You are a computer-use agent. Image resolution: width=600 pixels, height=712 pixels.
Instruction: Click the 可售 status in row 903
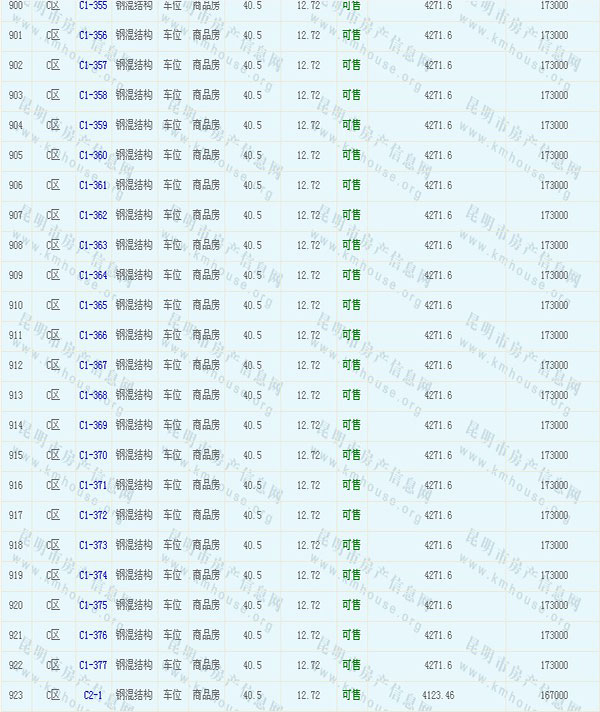click(351, 95)
